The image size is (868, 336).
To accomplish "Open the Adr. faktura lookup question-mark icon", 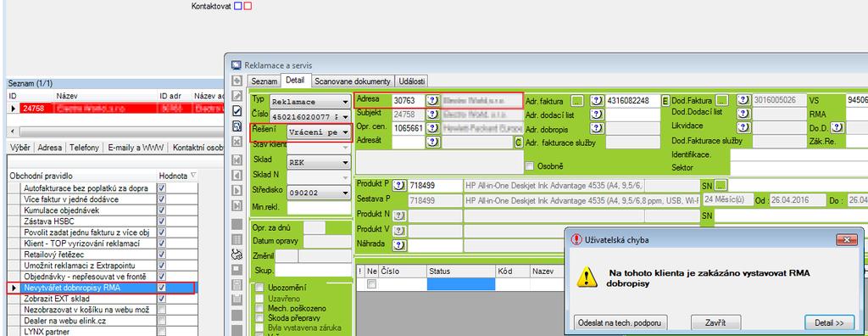I will (x=596, y=101).
